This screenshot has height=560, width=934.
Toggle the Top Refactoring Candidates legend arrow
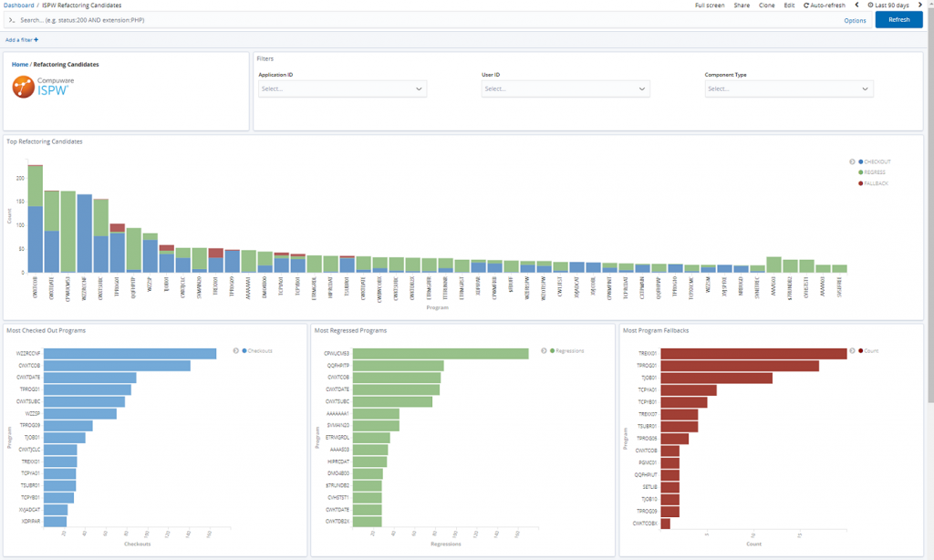click(852, 161)
